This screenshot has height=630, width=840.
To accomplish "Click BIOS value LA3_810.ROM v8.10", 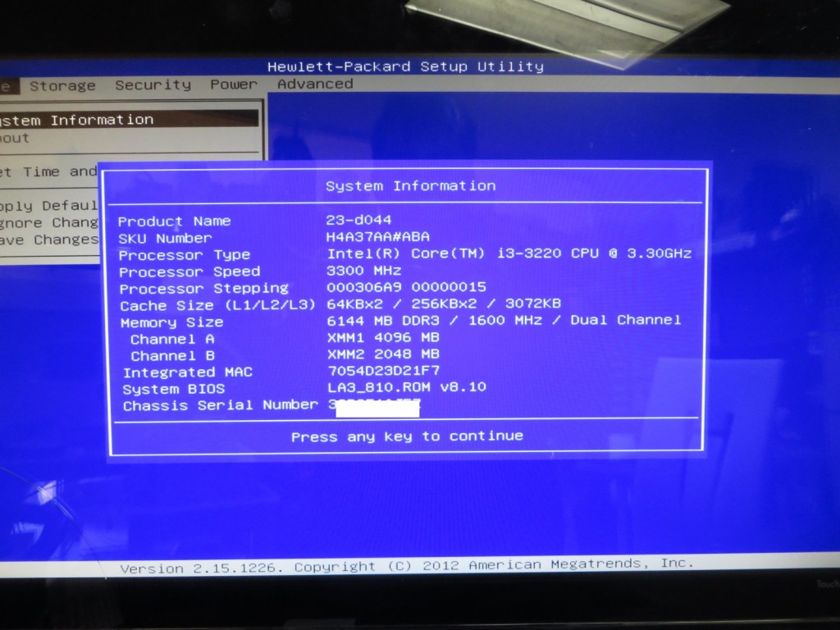I will coord(407,387).
